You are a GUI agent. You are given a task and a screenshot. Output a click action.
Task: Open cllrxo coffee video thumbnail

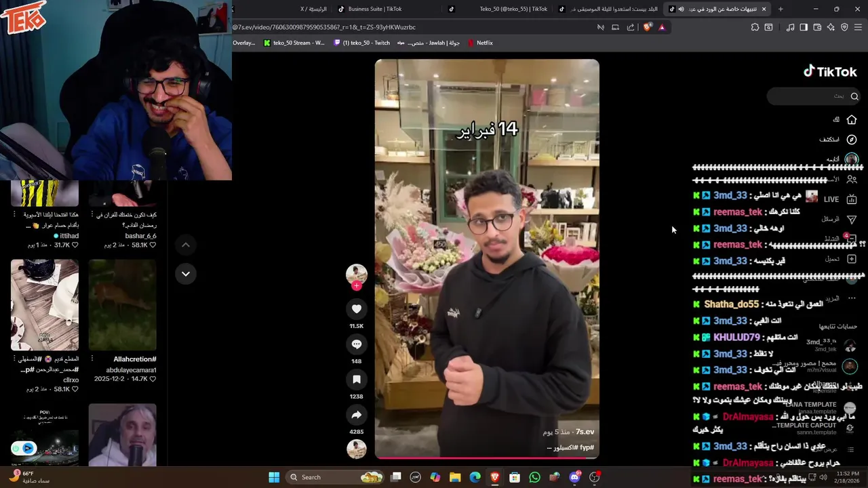coord(45,305)
